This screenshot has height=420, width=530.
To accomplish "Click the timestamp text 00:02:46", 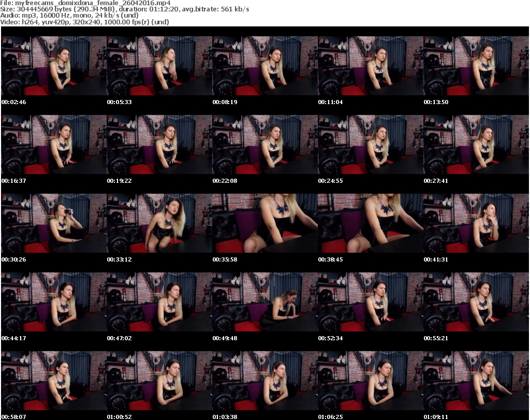I will coord(14,102).
